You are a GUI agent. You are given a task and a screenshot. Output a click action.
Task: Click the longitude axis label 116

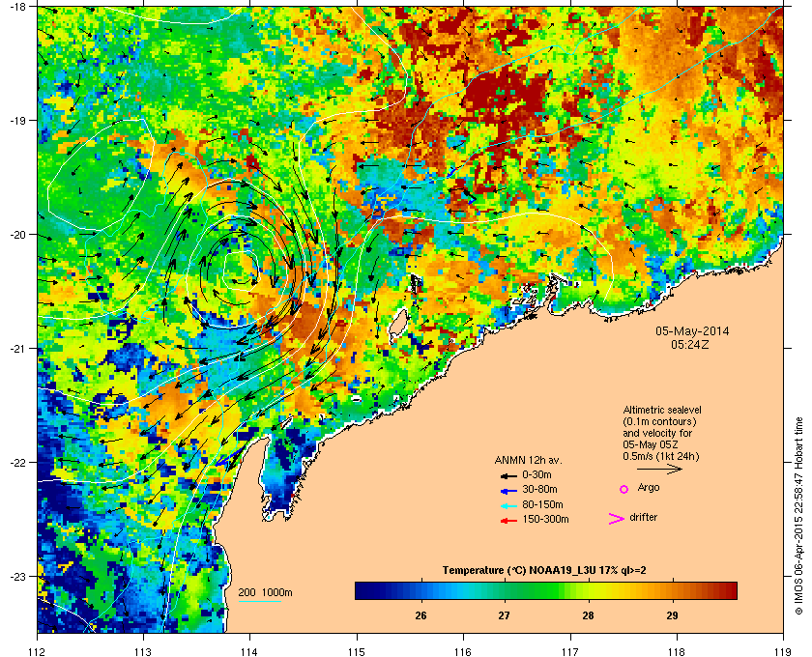(463, 651)
